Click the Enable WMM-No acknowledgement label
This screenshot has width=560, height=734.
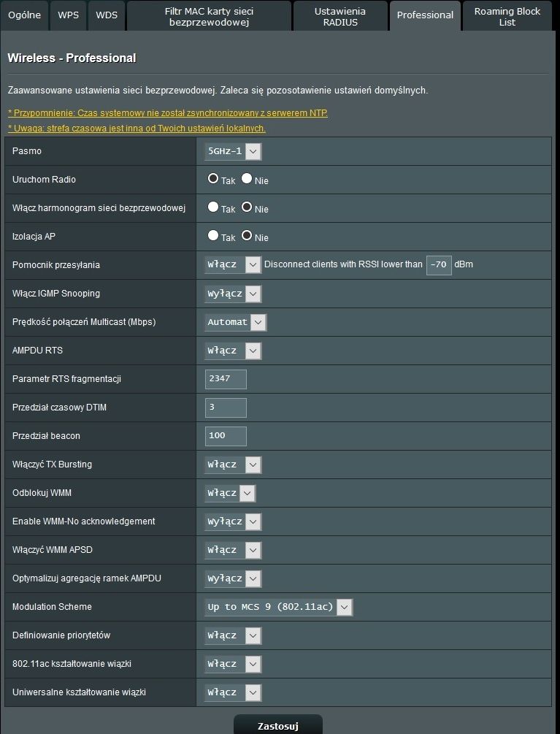click(x=84, y=521)
